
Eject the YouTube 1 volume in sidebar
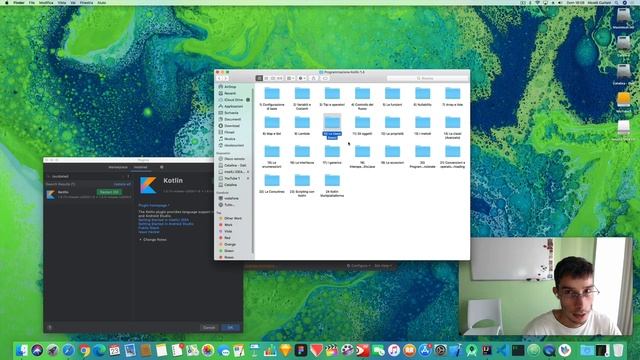248,178
